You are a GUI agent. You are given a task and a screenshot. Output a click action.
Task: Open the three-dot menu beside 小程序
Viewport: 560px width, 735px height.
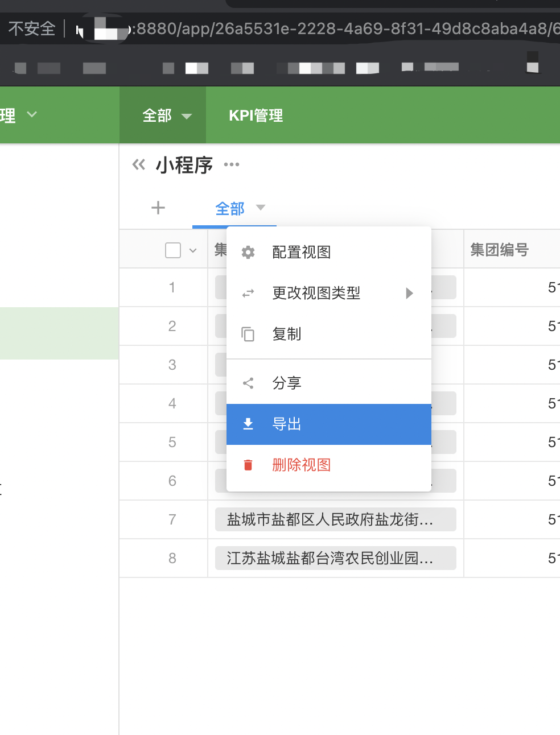click(x=232, y=165)
